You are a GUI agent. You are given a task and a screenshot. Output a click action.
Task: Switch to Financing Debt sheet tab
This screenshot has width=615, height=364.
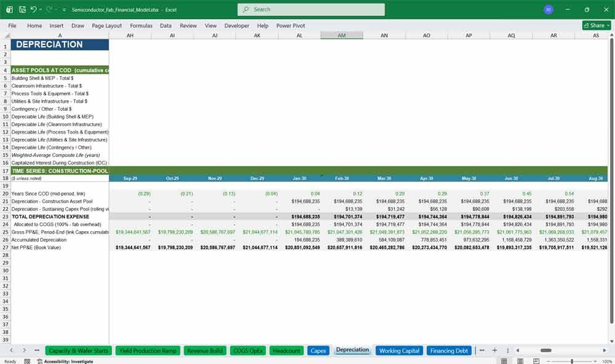pos(449,350)
